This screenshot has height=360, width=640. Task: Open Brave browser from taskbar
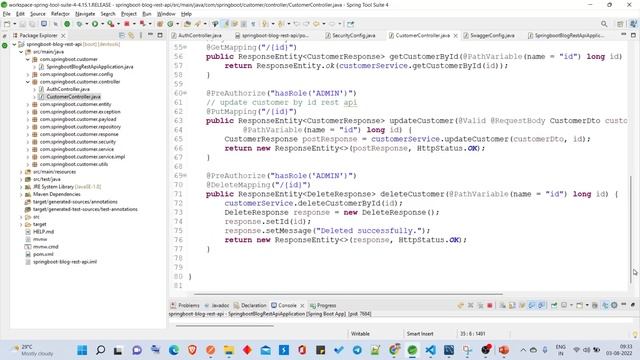pos(192,350)
